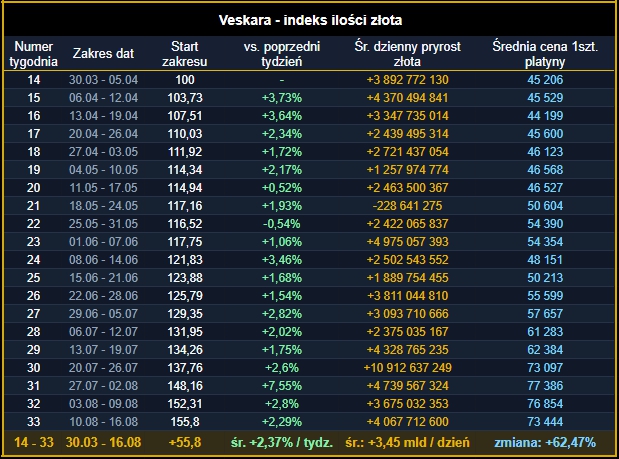This screenshot has height=459, width=619.
Task: Click the summary 'śr. +2,37% / tydz.'
Action: [282, 442]
